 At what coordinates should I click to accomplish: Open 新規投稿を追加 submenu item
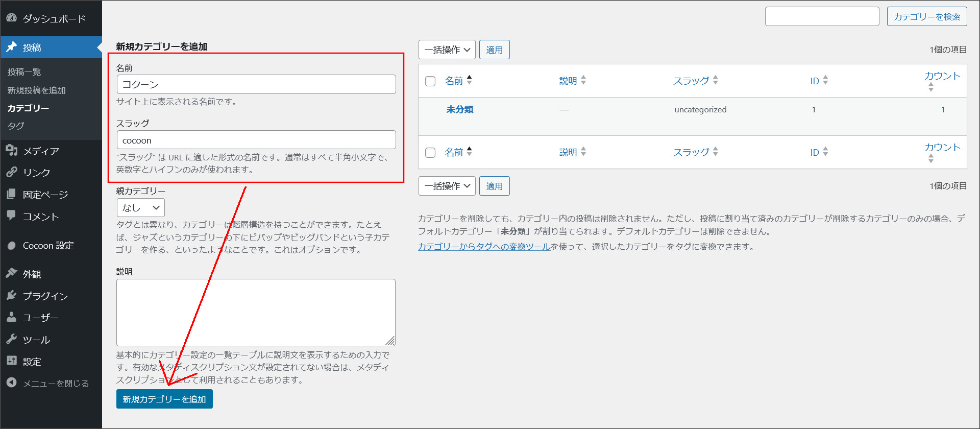(x=36, y=90)
